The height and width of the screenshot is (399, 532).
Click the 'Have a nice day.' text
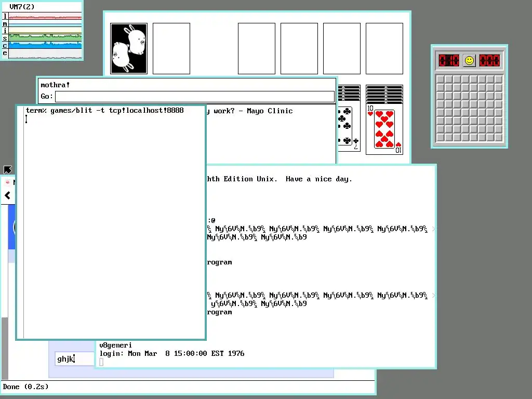coord(318,179)
